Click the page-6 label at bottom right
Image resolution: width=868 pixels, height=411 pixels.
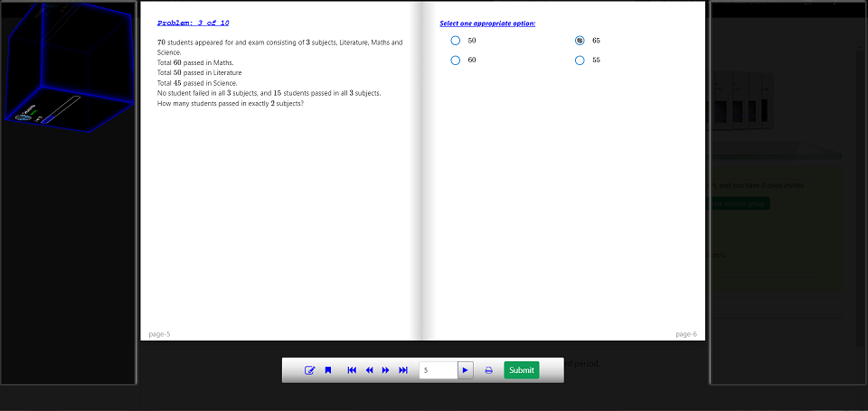(x=686, y=334)
